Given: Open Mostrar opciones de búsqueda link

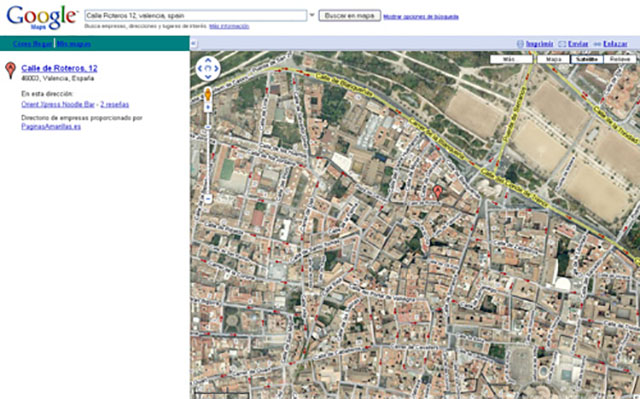Looking at the screenshot, I should (x=421, y=17).
